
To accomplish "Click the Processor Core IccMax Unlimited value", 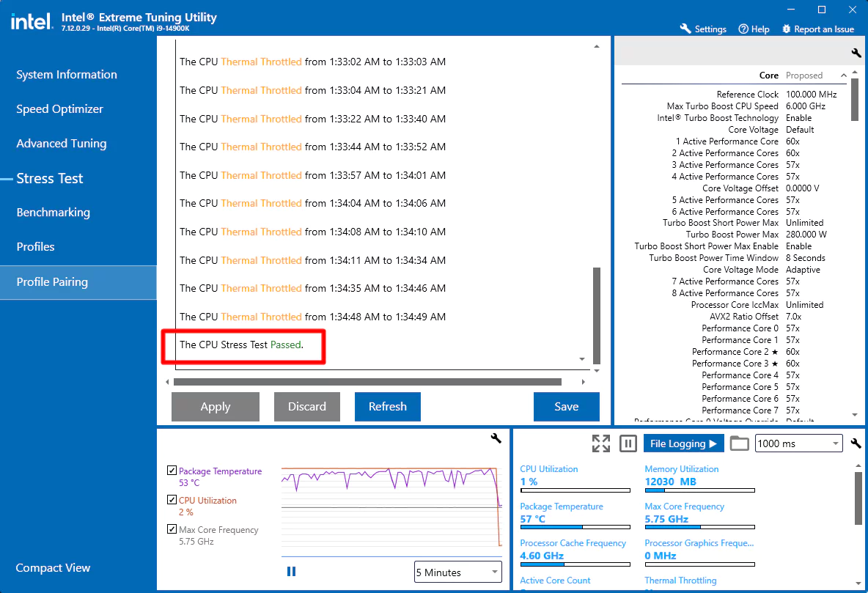I will point(804,305).
